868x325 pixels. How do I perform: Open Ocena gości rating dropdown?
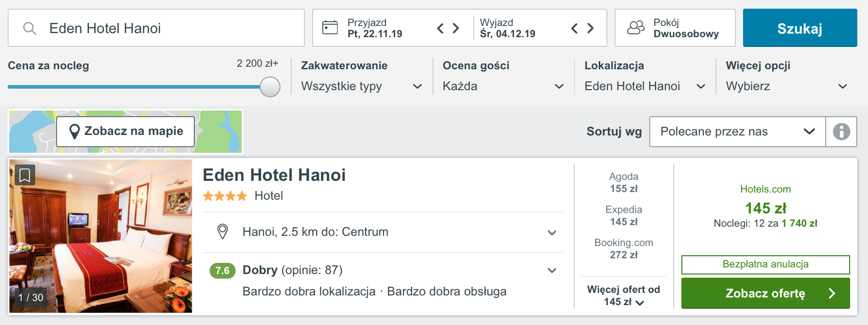(x=503, y=86)
